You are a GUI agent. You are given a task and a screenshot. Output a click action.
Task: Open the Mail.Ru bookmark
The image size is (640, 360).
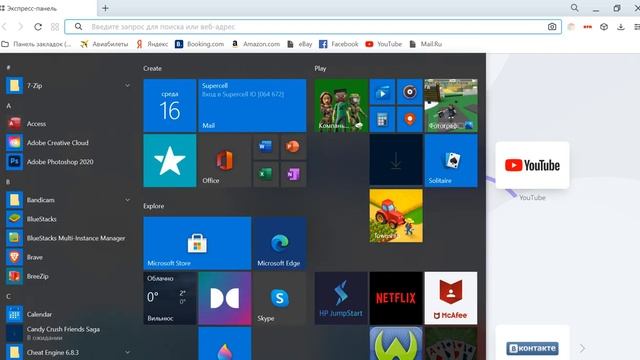pos(425,44)
